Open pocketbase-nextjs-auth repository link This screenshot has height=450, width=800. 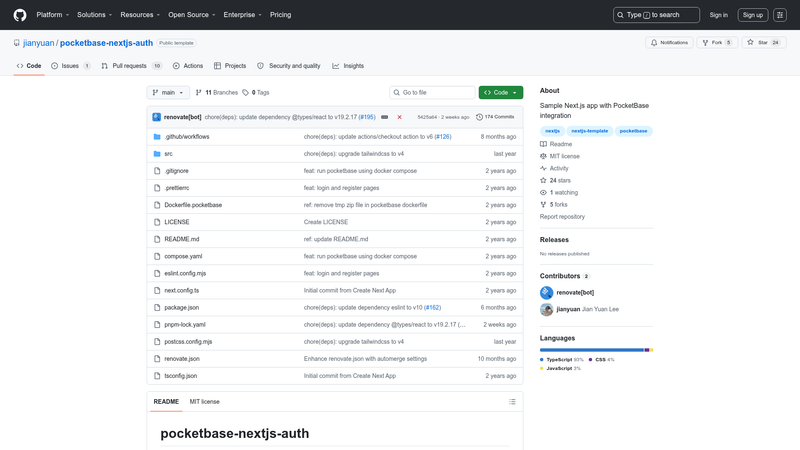tap(106, 43)
